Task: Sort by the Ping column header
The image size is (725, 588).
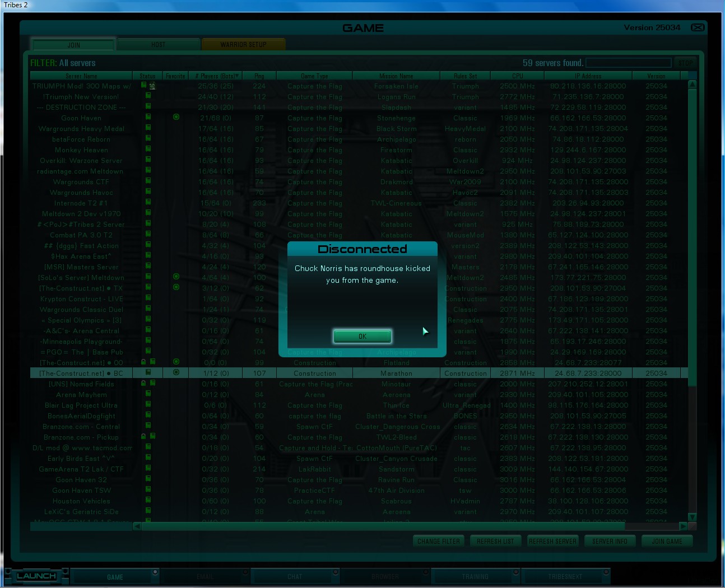Action: click(x=259, y=76)
